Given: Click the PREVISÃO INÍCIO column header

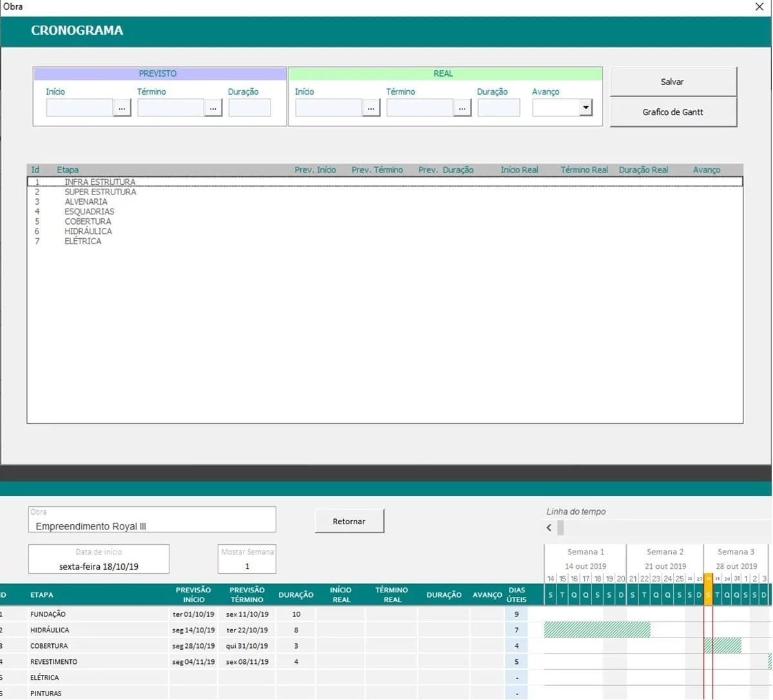Looking at the screenshot, I should pos(193,595).
